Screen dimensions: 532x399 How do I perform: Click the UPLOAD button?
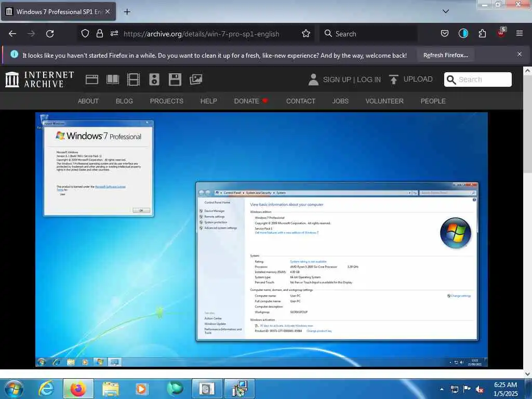click(411, 79)
